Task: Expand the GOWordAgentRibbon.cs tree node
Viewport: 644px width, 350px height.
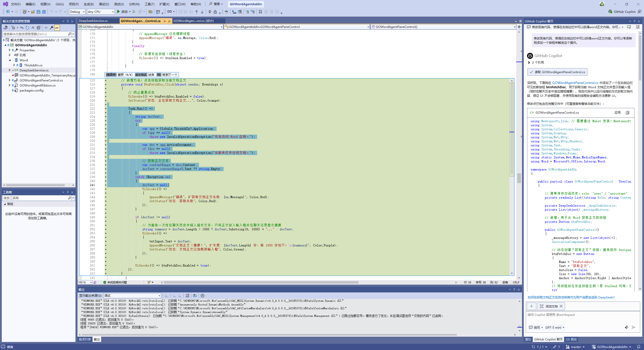Action: (x=10, y=85)
